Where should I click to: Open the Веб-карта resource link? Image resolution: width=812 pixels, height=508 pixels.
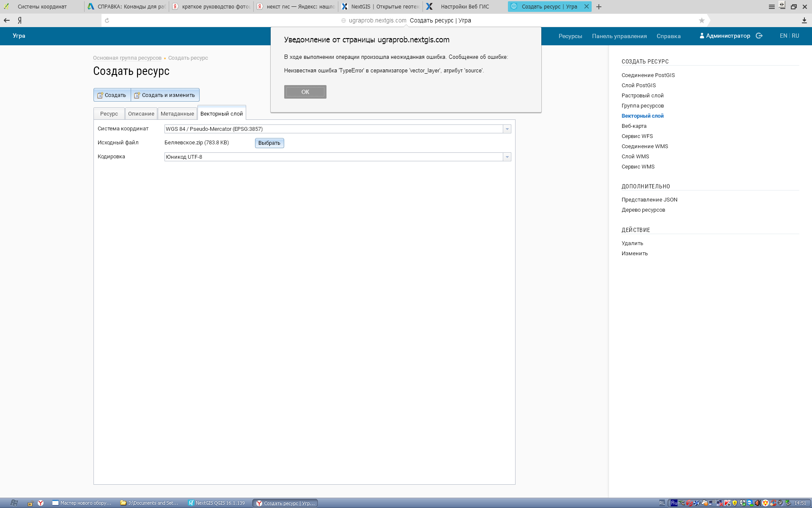(634, 126)
